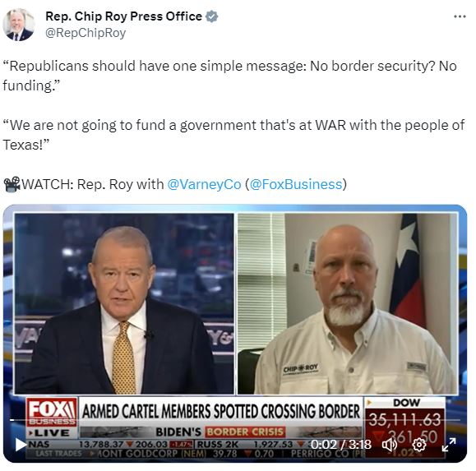
Task: Expand video to fullscreen
Action: click(x=449, y=445)
